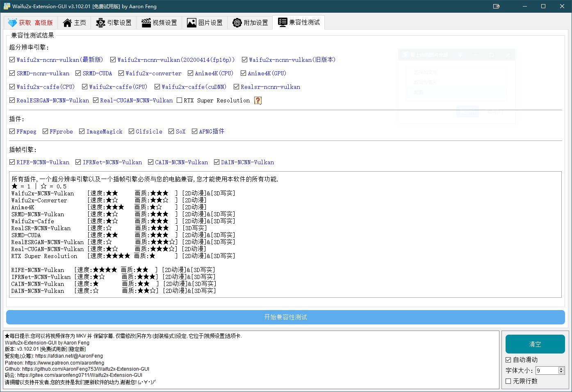Viewport: 572px width, 392px height.
Task: Enable RTX Super Resolution checkbox
Action: pos(180,100)
